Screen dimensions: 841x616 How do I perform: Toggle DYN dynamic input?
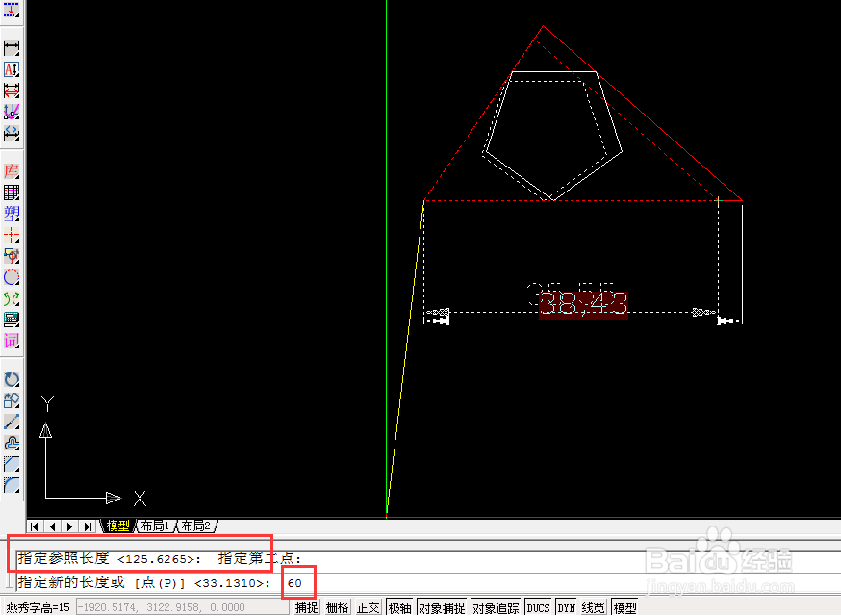point(567,607)
